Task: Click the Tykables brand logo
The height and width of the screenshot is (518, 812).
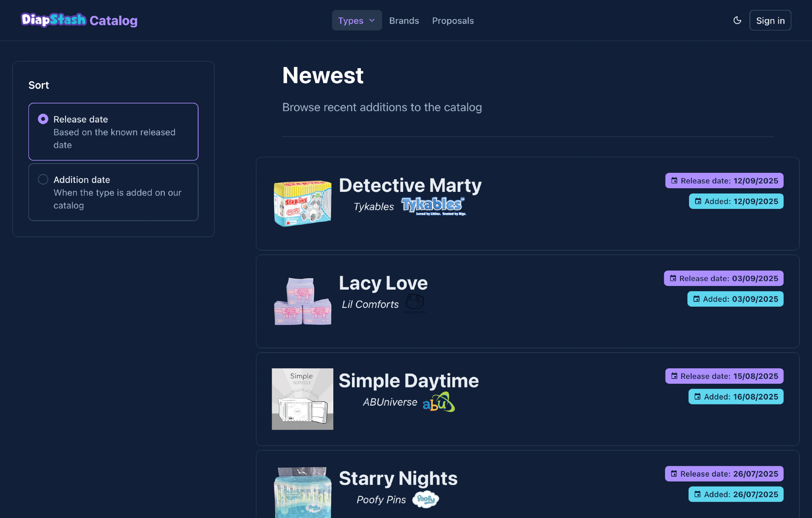Action: pos(433,206)
